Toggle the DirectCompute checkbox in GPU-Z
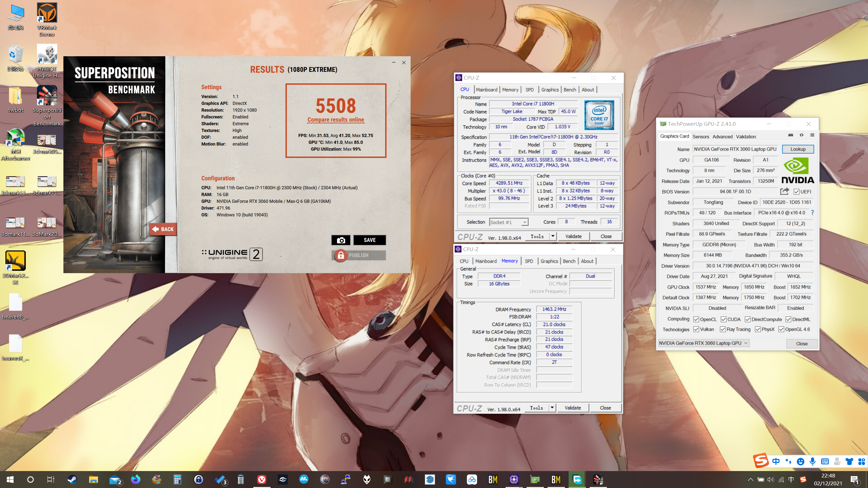868x488 pixels. (x=748, y=319)
